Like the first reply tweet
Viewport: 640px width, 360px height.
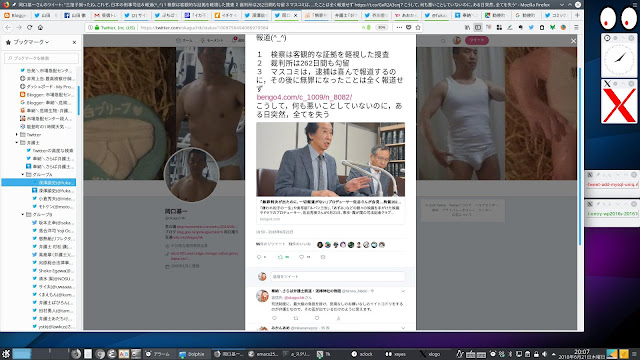tap(317, 318)
